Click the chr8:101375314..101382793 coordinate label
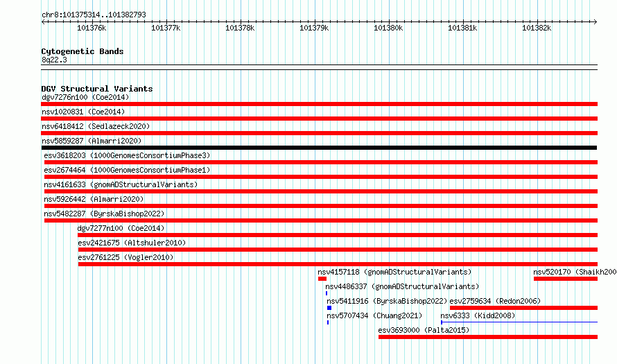This screenshot has height=364, width=617. (x=94, y=15)
